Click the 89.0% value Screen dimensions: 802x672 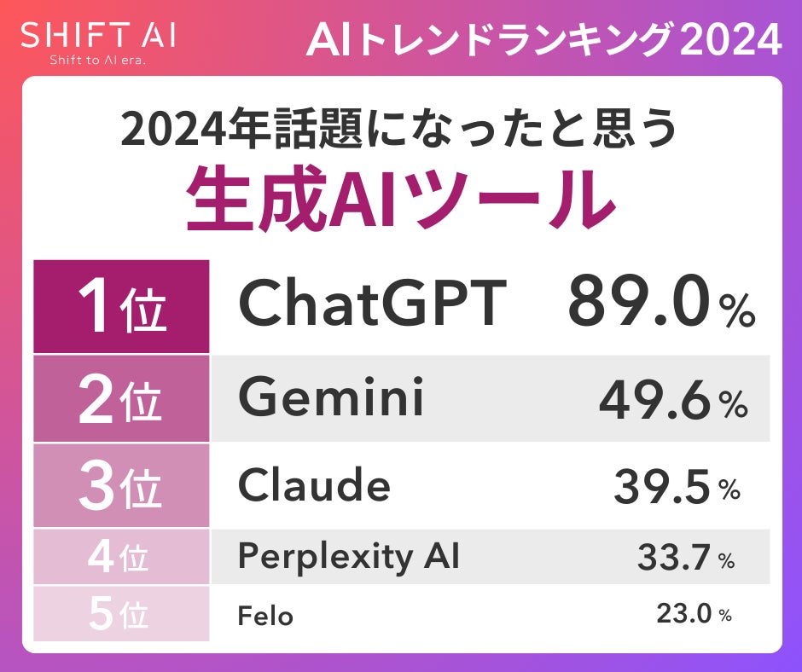coord(661,304)
